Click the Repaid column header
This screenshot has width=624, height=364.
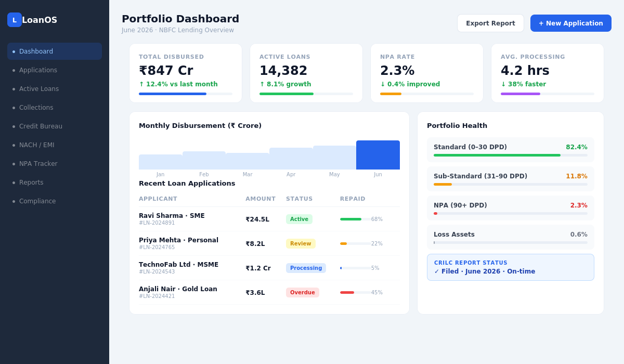click(353, 199)
